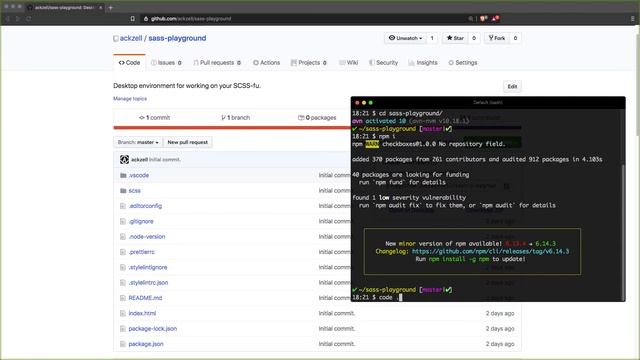The height and width of the screenshot is (360, 640).
Task: Open the .stylelintignore file
Action: 148,267
